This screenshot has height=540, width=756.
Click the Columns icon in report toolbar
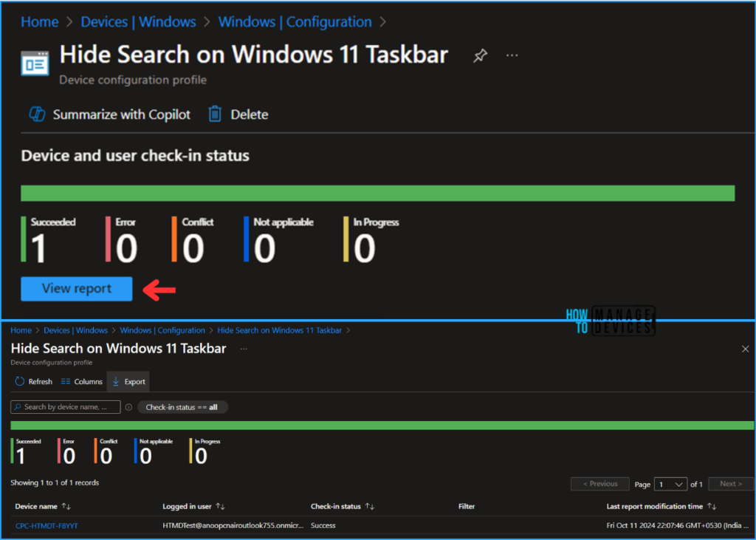66,381
